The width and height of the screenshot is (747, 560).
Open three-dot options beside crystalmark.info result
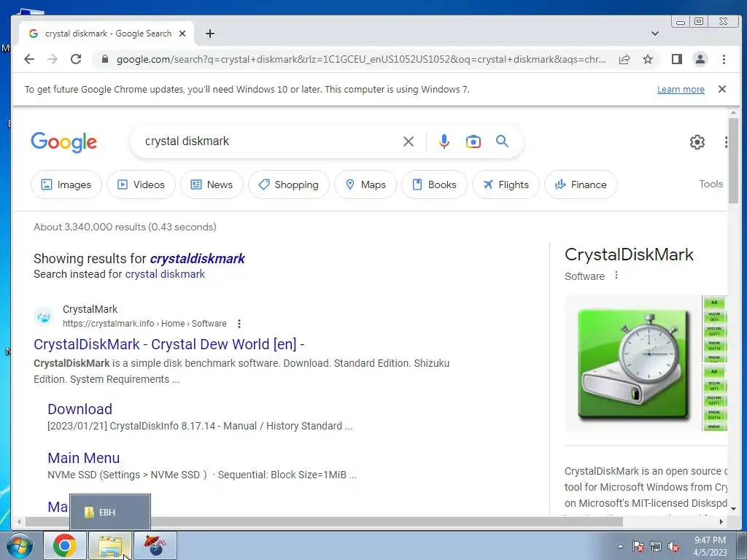pyautogui.click(x=239, y=324)
